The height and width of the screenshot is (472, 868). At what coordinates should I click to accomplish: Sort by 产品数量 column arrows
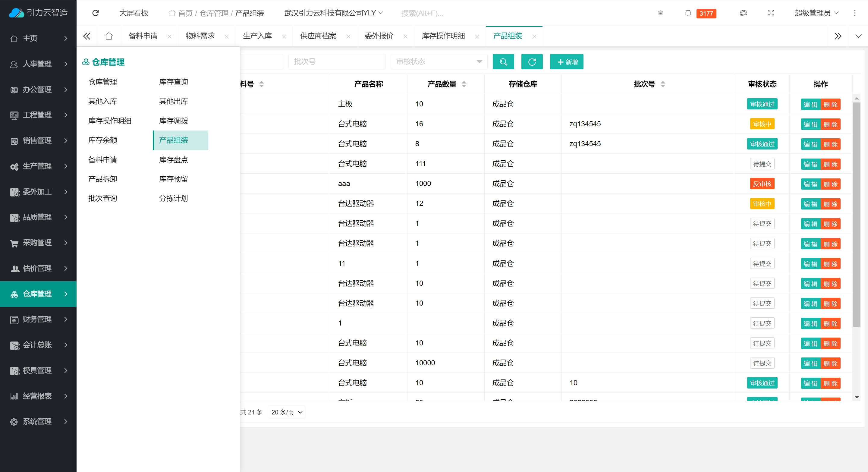point(464,84)
